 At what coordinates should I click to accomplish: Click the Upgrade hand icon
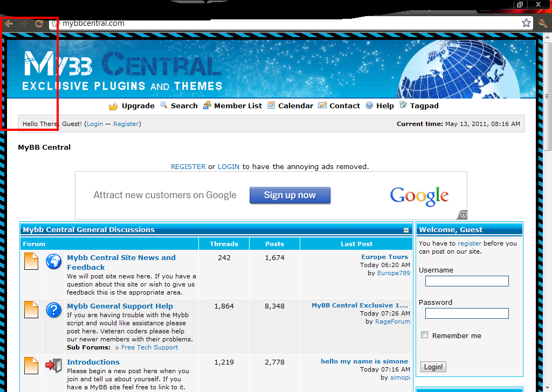pos(113,106)
